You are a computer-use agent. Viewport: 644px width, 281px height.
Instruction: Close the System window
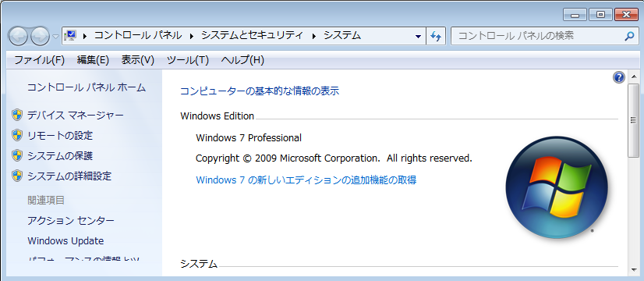click(x=626, y=15)
